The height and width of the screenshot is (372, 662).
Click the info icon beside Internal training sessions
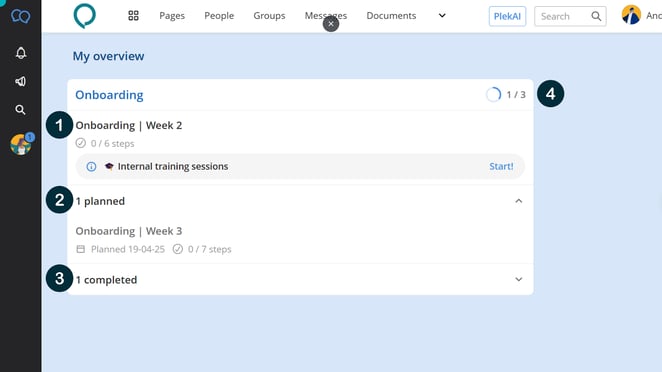pos(91,166)
